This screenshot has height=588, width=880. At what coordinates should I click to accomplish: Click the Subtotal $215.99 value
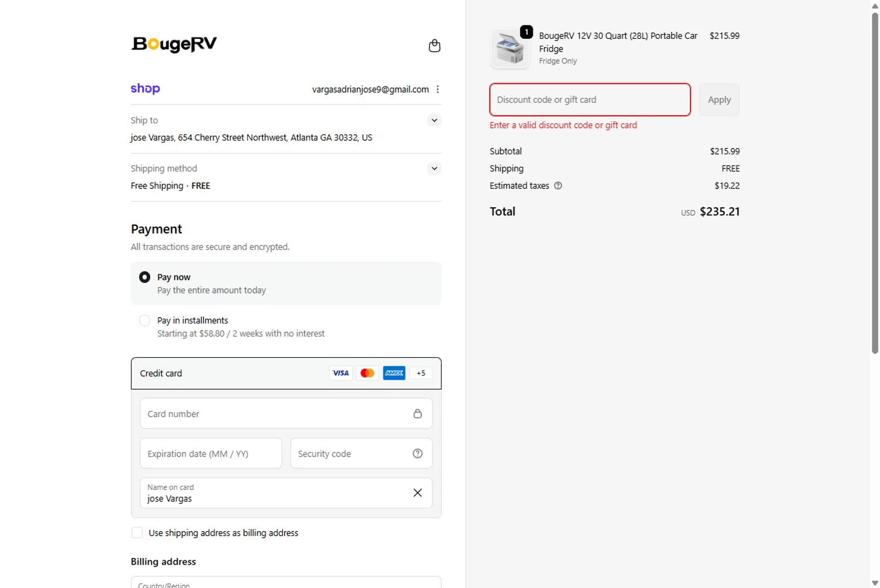(x=725, y=151)
